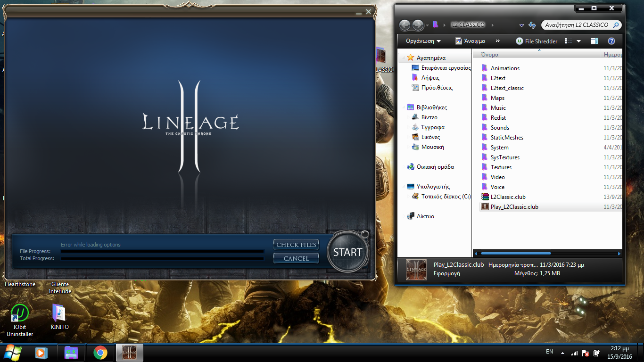The width and height of the screenshot is (644, 362).
Task: Minimize the Lineage II launcher window
Action: pyautogui.click(x=359, y=12)
